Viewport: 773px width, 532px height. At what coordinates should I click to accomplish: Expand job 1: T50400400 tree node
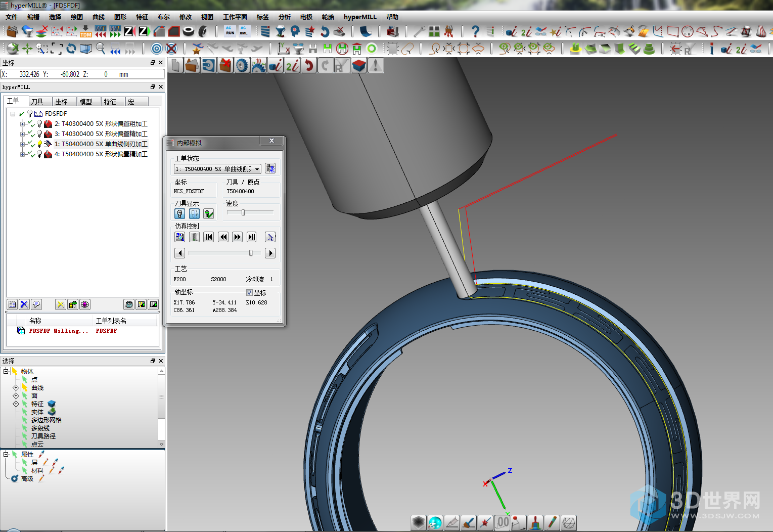pos(22,144)
